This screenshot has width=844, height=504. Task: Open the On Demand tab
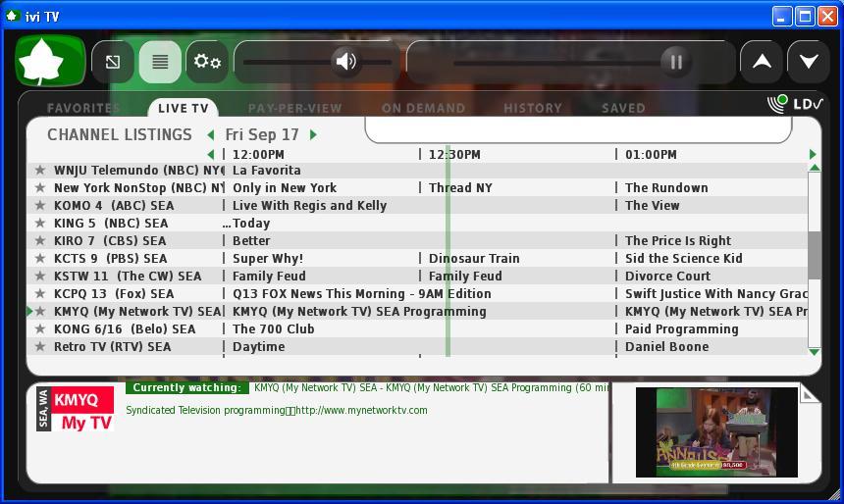pos(423,108)
